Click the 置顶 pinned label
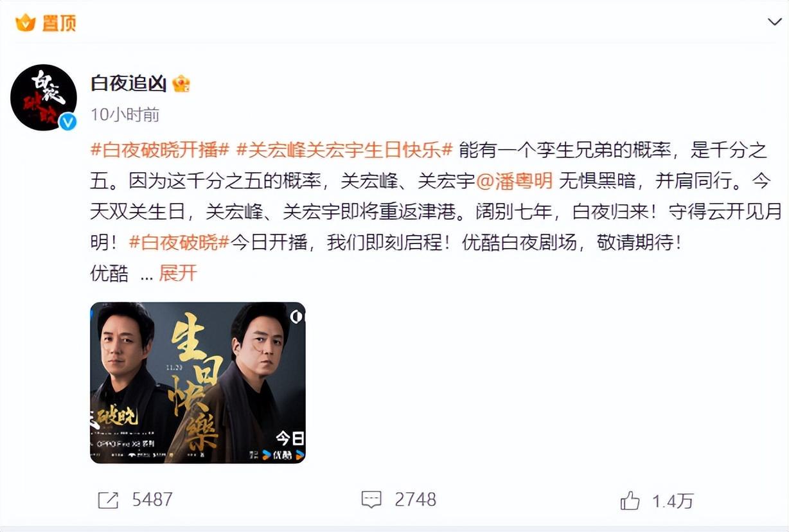789x532 pixels. click(x=58, y=22)
